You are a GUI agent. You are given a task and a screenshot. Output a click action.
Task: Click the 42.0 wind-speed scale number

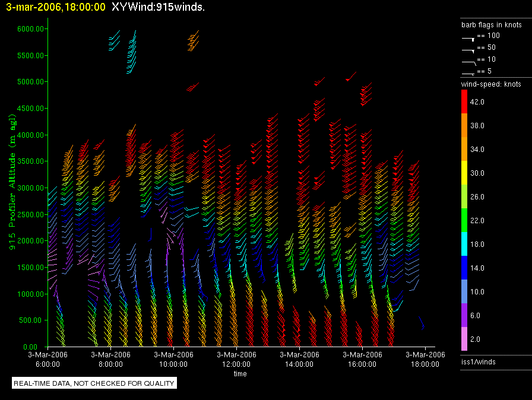pyautogui.click(x=477, y=101)
